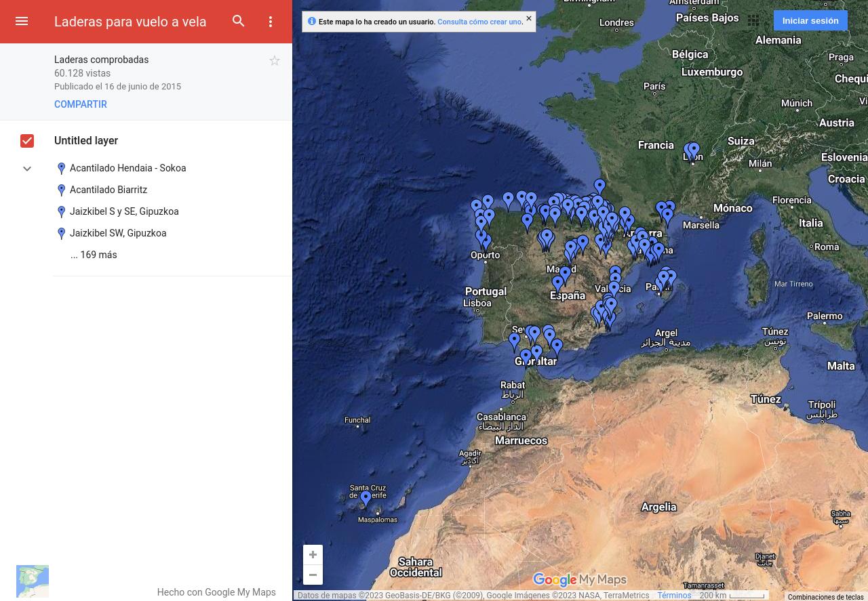Image resolution: width=868 pixels, height=601 pixels.
Task: Click the map pin over Canary Islands
Action: tap(366, 499)
